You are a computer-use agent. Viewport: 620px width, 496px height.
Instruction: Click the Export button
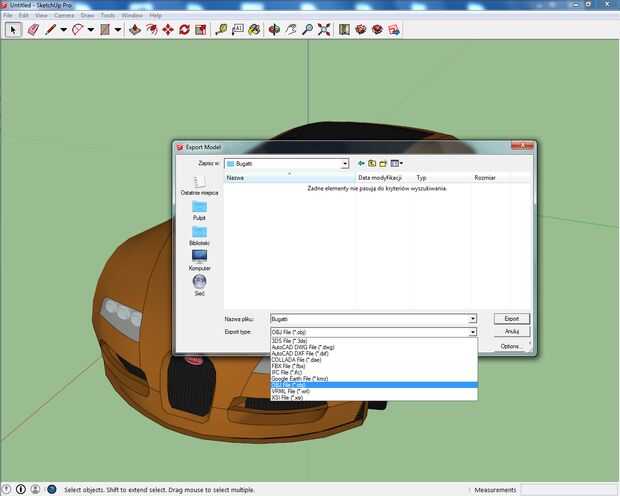coord(512,318)
